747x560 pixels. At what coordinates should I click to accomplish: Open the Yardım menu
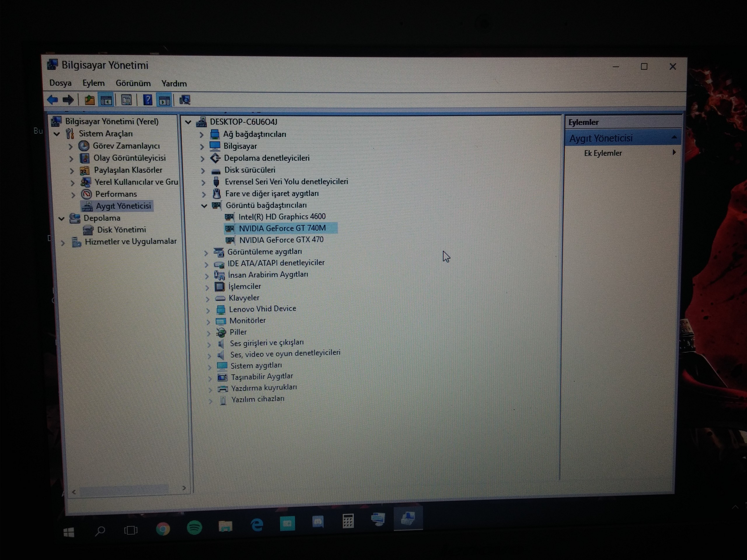click(x=174, y=83)
